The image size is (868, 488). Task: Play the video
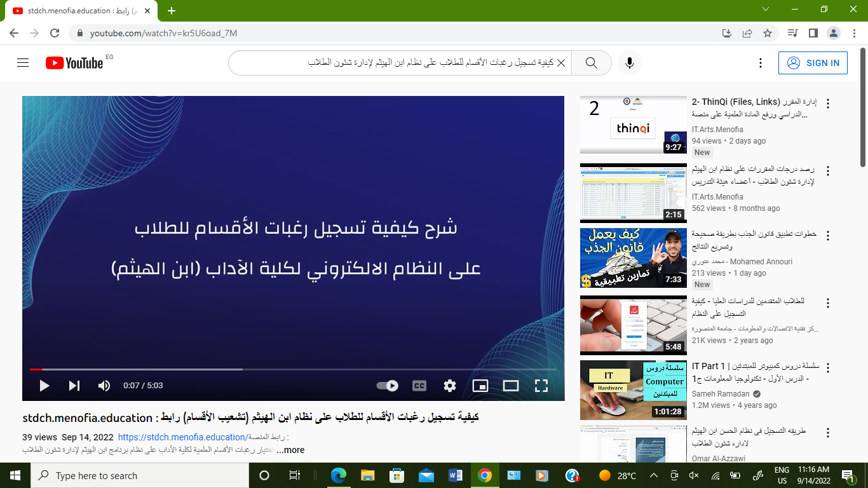click(x=44, y=385)
